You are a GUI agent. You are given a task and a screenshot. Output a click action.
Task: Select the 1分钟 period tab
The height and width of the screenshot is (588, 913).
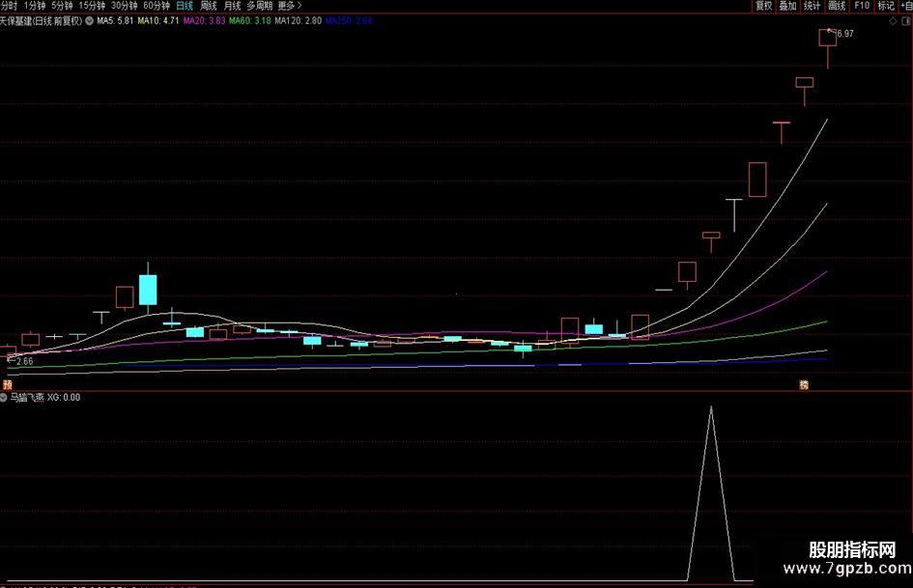tap(35, 6)
